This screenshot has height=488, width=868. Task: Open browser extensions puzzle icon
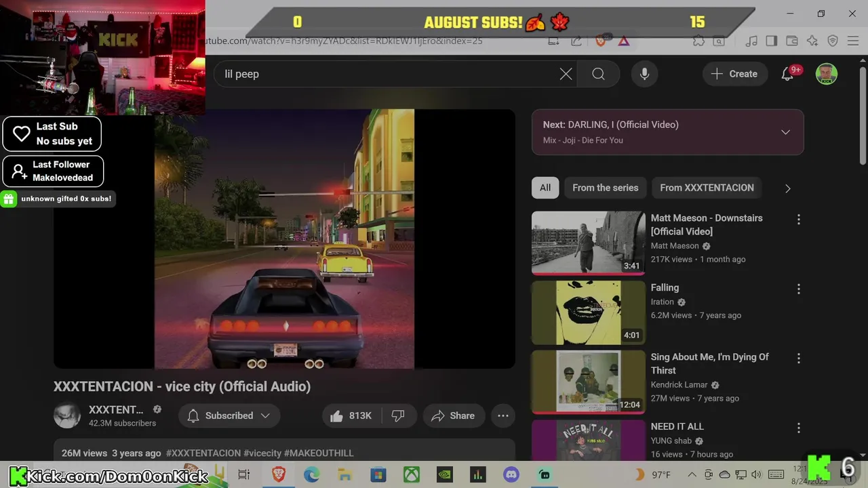698,41
